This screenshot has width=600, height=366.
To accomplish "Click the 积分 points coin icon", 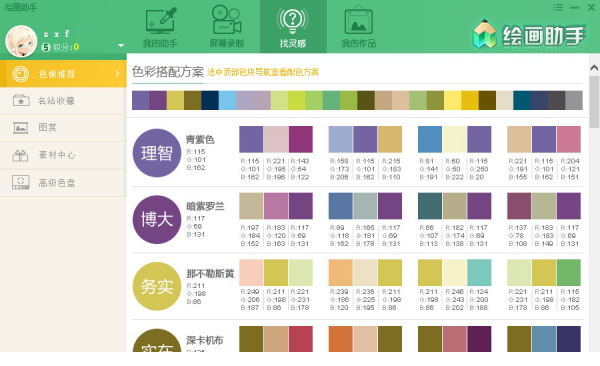I will coord(46,47).
